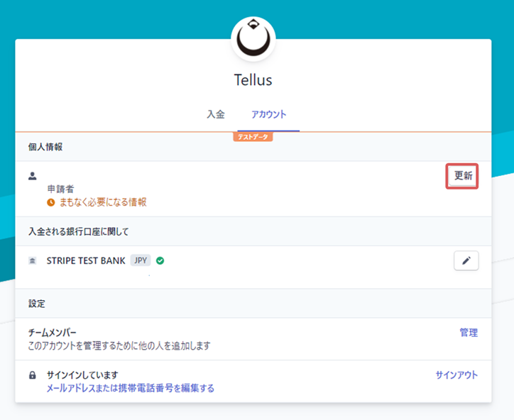Click the サインアウト link
The height and width of the screenshot is (420, 514).
(x=456, y=375)
